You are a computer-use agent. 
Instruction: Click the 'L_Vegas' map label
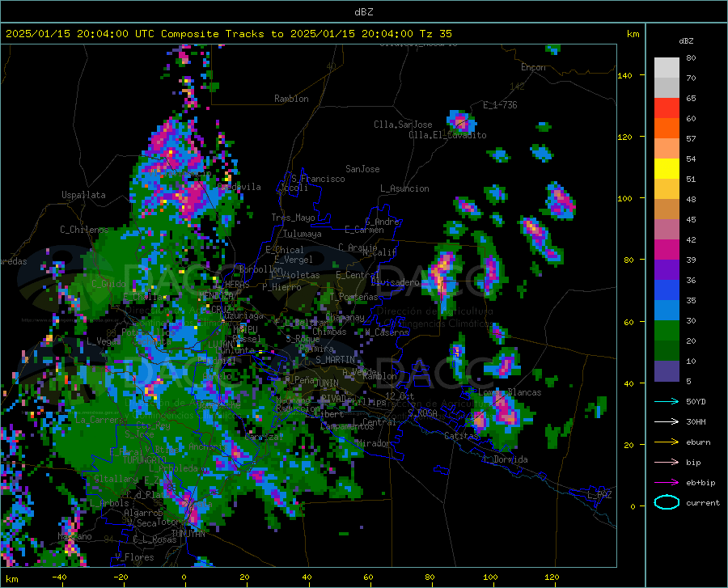click(104, 341)
